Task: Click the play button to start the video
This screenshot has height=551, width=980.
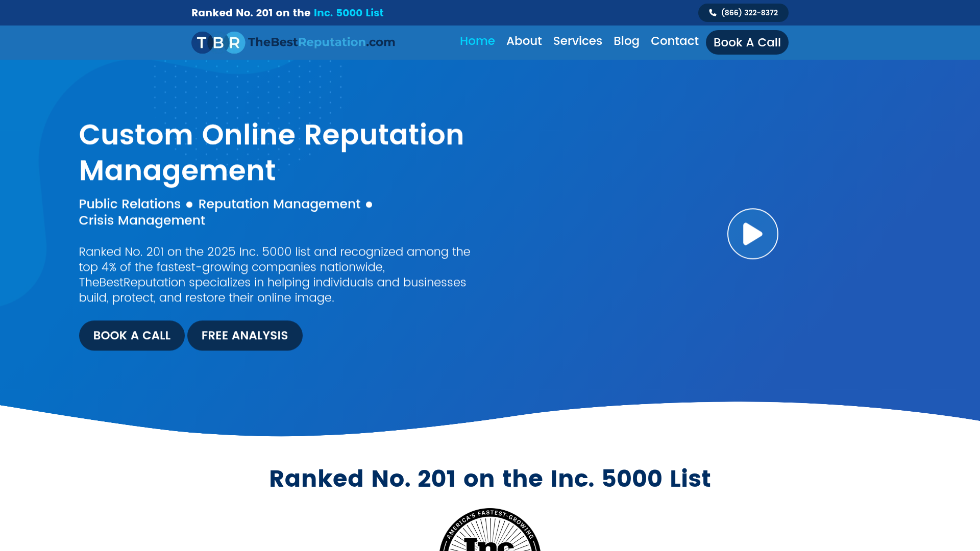Action: (752, 233)
